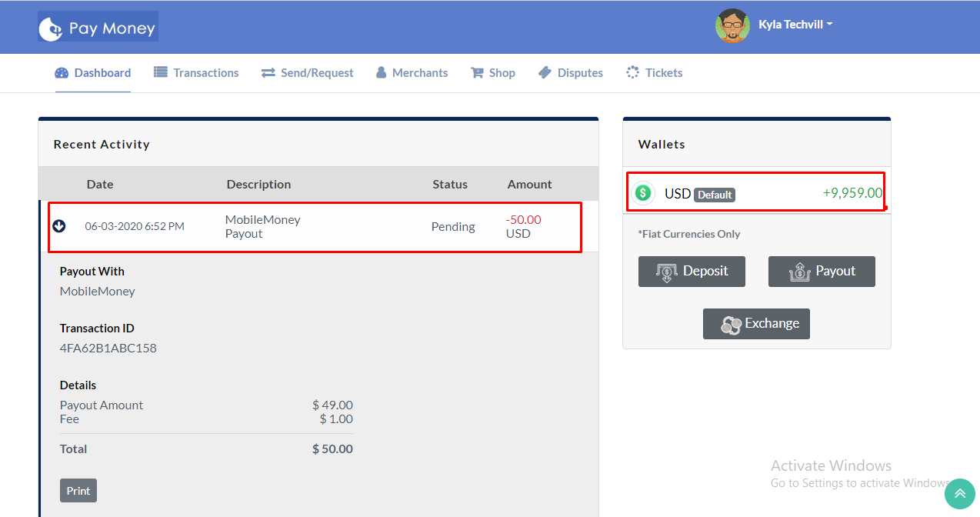The height and width of the screenshot is (517, 980).
Task: Click the Merchants person icon
Action: pyautogui.click(x=381, y=72)
